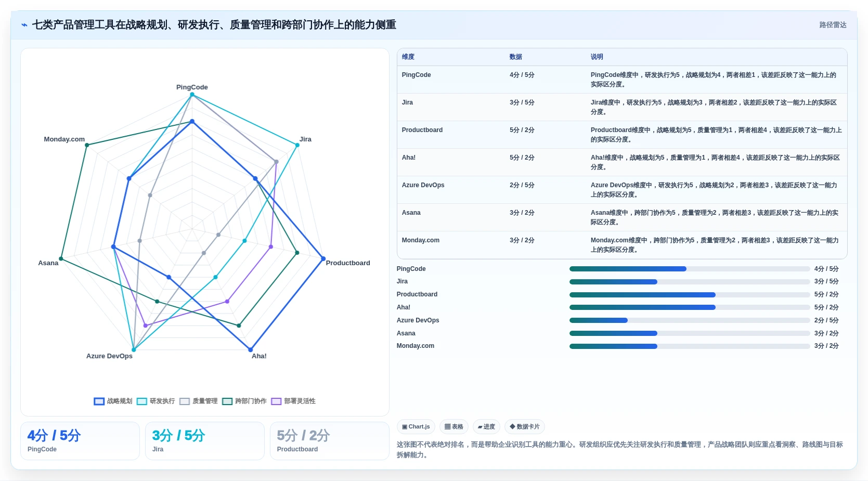Image resolution: width=868 pixels, height=481 pixels.
Task: Toggle the 跨部门协作 legend series
Action: click(244, 401)
